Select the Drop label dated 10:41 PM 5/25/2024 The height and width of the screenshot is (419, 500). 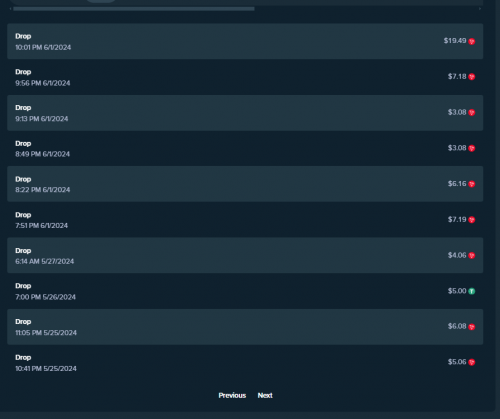23,358
